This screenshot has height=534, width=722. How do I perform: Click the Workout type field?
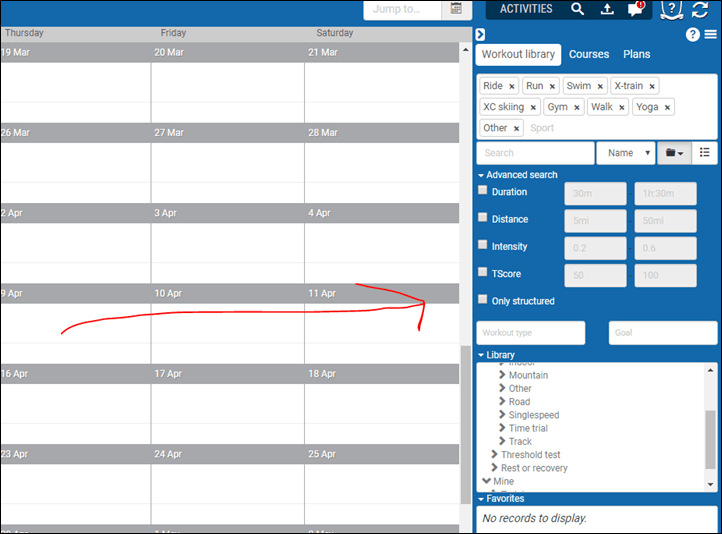[531, 333]
